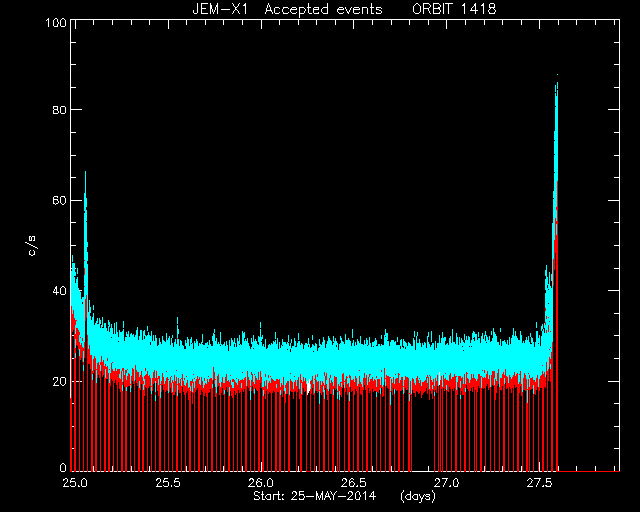Click the '20' y-axis tick label
The width and height of the screenshot is (640, 512).
tap(60, 381)
